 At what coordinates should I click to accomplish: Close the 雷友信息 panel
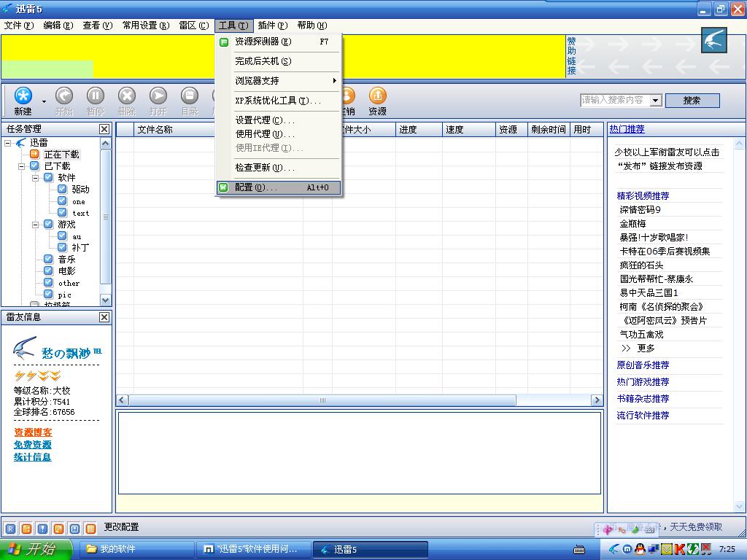tap(104, 317)
